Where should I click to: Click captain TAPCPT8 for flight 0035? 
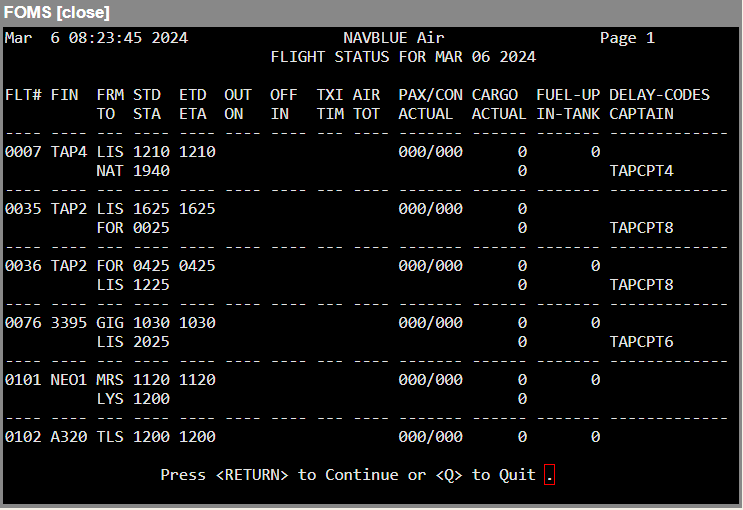pyautogui.click(x=641, y=228)
